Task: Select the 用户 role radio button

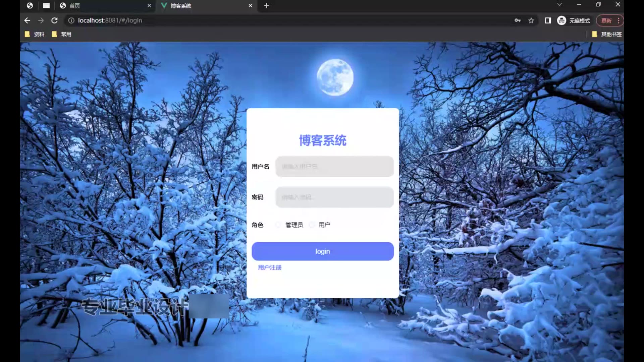Action: coord(312,225)
